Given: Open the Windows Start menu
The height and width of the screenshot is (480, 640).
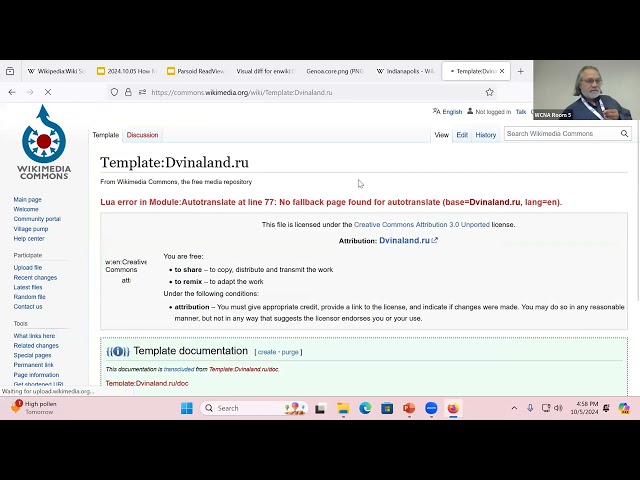Looking at the screenshot, I should pyautogui.click(x=187, y=408).
